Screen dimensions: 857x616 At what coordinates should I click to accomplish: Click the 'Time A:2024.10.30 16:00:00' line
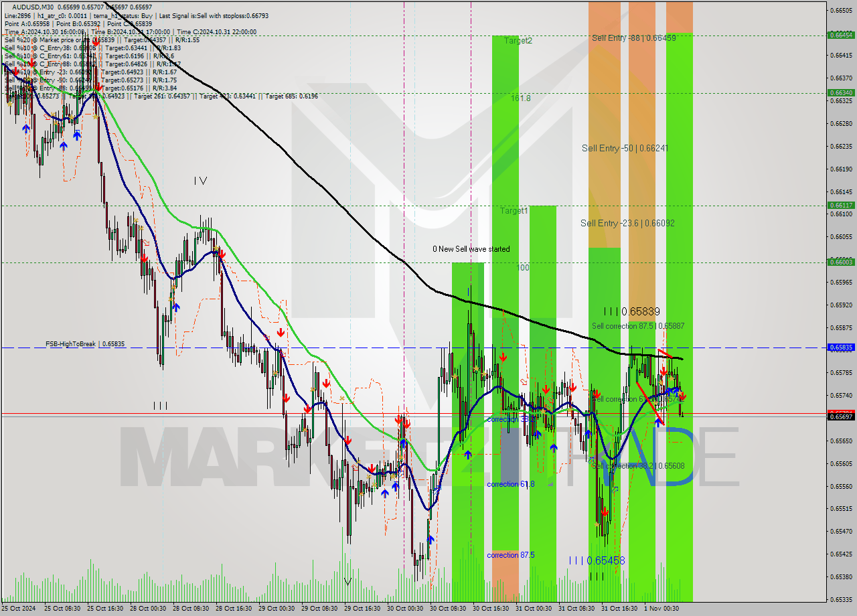point(44,31)
